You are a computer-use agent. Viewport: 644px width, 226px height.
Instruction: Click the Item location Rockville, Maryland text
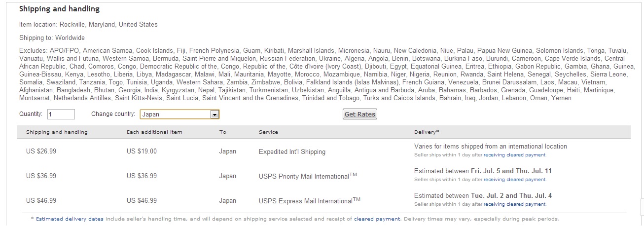[x=88, y=24]
